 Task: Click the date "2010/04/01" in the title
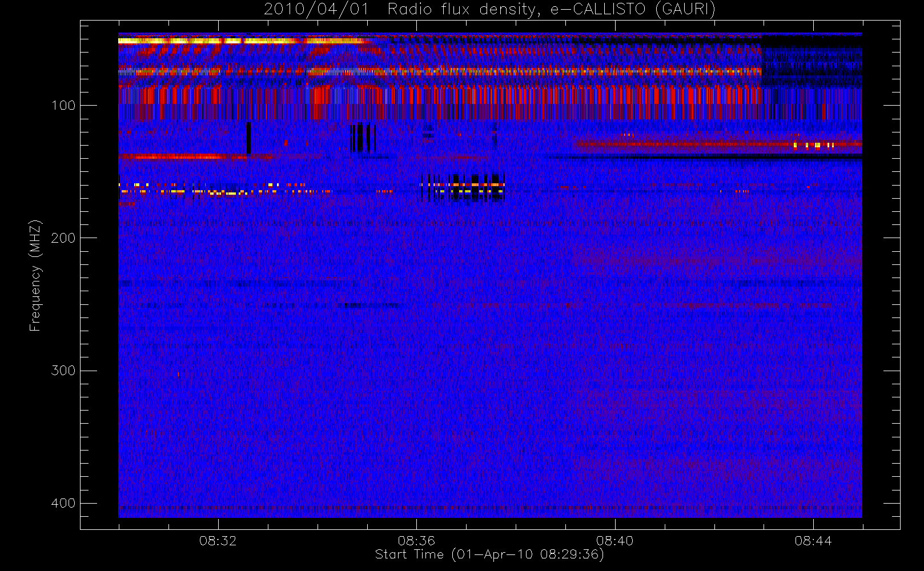(316, 10)
